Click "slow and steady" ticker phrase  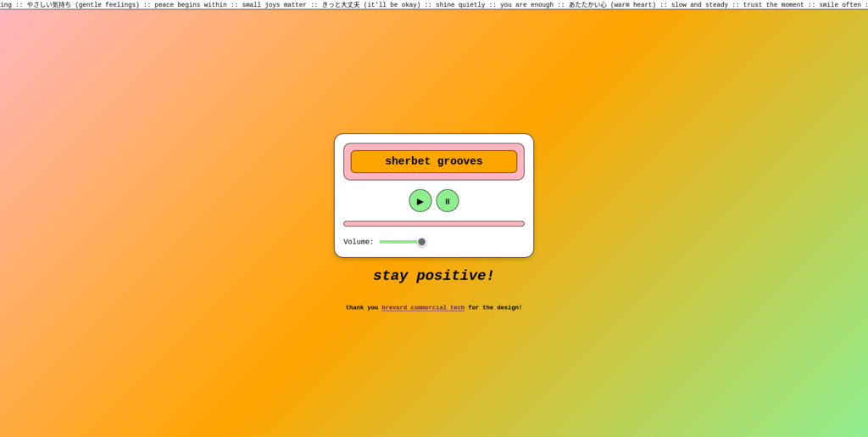click(x=698, y=5)
